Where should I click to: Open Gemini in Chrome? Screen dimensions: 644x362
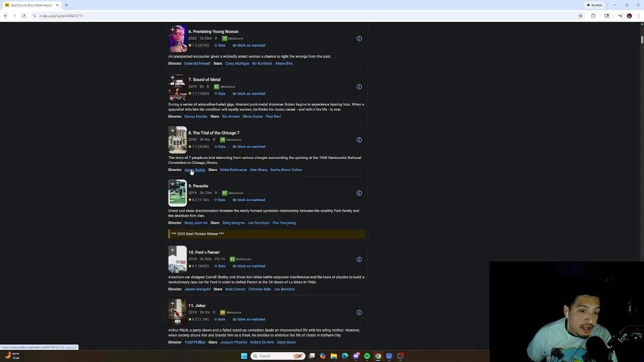click(594, 5)
